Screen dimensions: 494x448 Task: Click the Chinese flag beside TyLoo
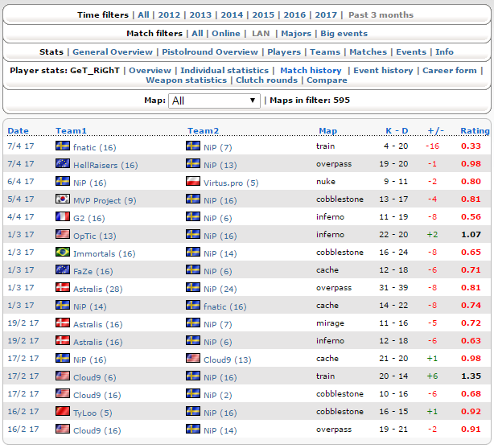(63, 411)
